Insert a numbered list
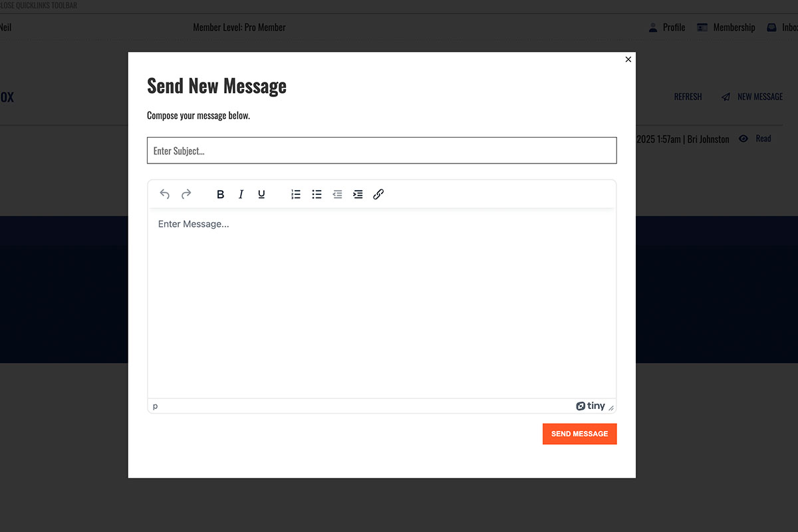The height and width of the screenshot is (532, 798). point(296,194)
